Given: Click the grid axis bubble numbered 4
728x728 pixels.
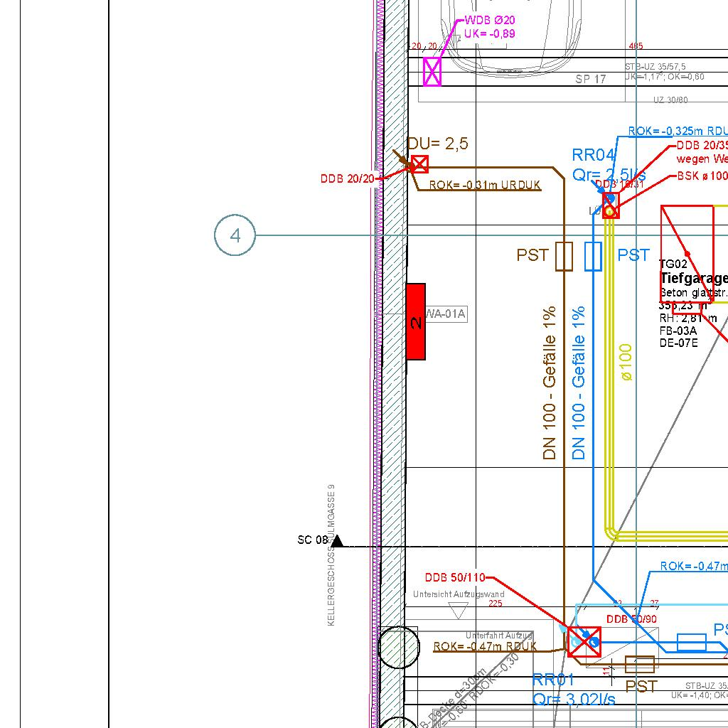Looking at the screenshot, I should (x=235, y=235).
